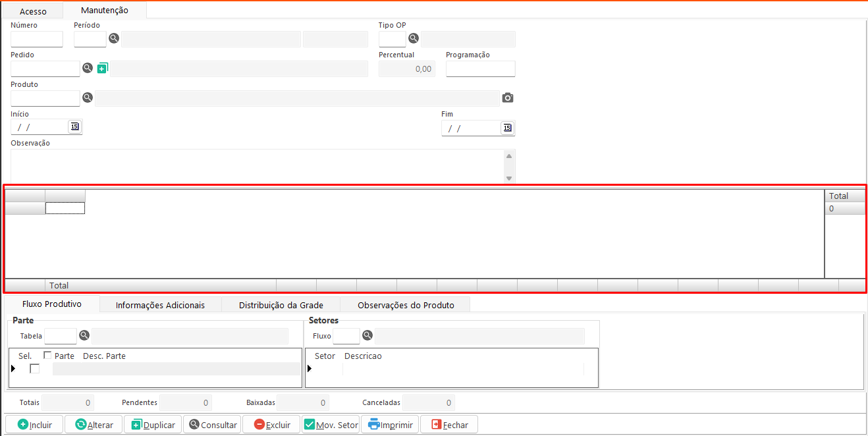Click the green add icon beside Pedido

point(102,68)
